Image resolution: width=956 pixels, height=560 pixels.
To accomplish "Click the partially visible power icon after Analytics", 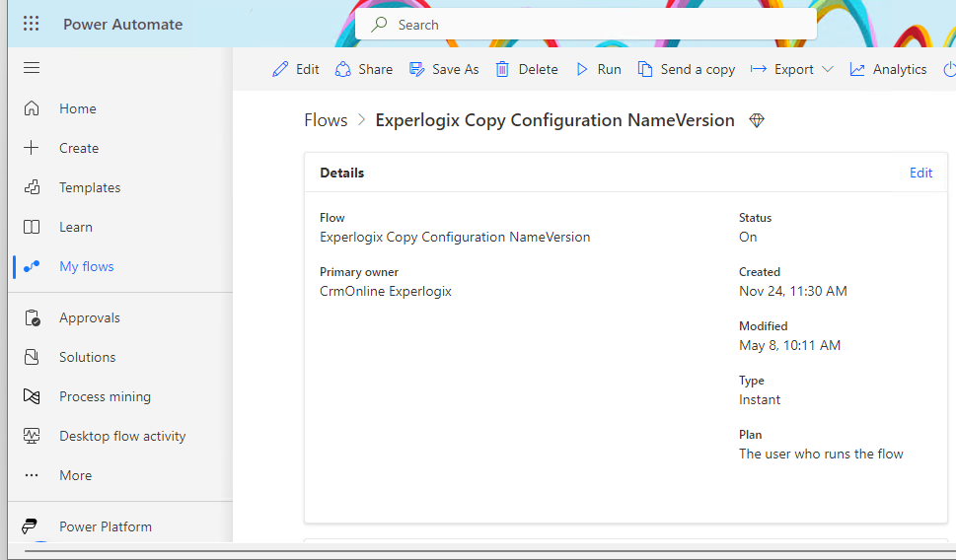I will coord(950,69).
